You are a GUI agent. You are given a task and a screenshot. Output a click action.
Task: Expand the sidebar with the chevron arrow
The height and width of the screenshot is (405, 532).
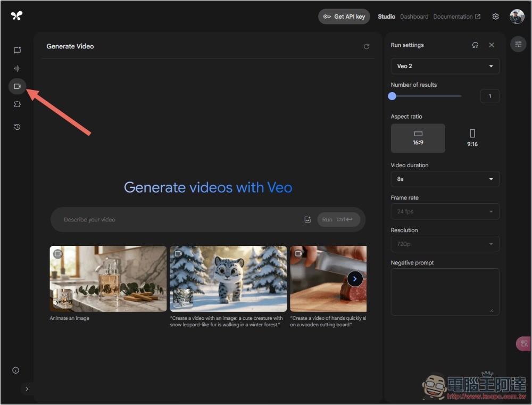coord(27,389)
